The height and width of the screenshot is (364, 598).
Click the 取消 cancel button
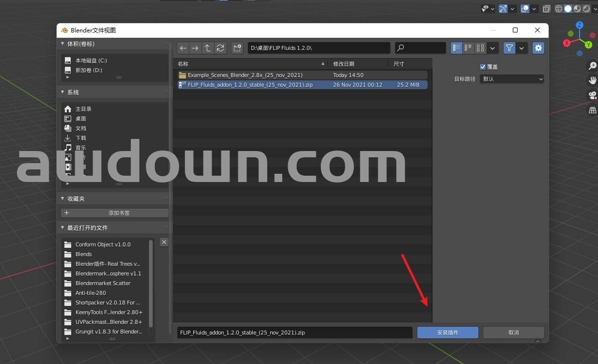pyautogui.click(x=513, y=333)
